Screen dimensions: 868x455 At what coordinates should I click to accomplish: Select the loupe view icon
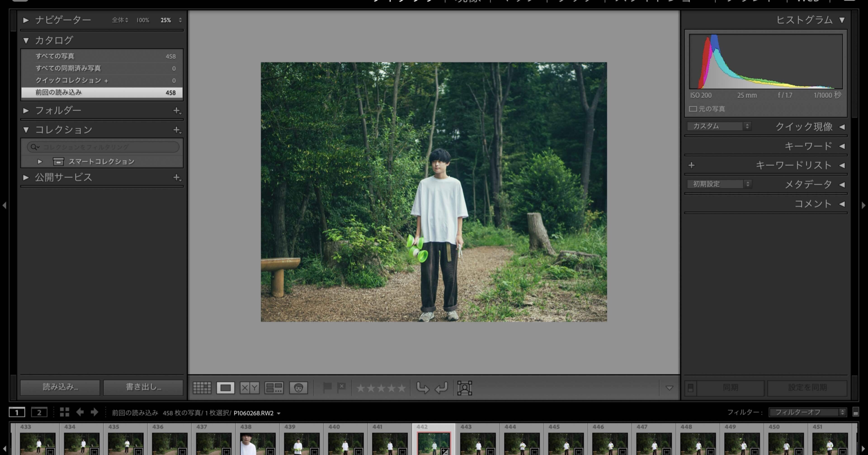point(225,388)
